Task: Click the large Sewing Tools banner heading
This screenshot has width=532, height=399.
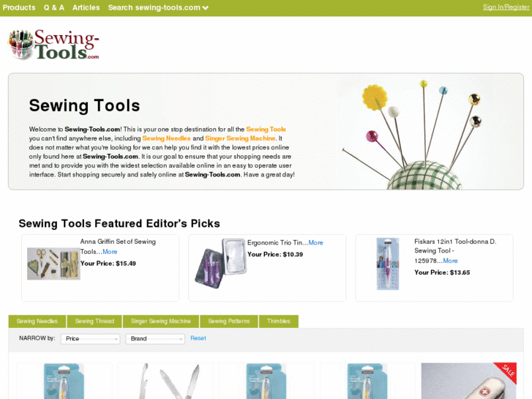Action: click(84, 105)
